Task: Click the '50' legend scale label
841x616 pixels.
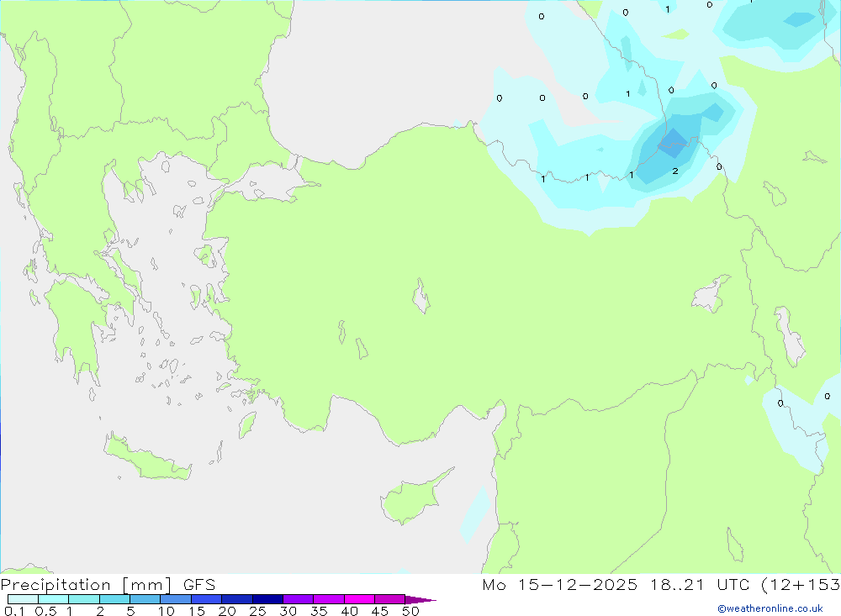Action: point(410,611)
